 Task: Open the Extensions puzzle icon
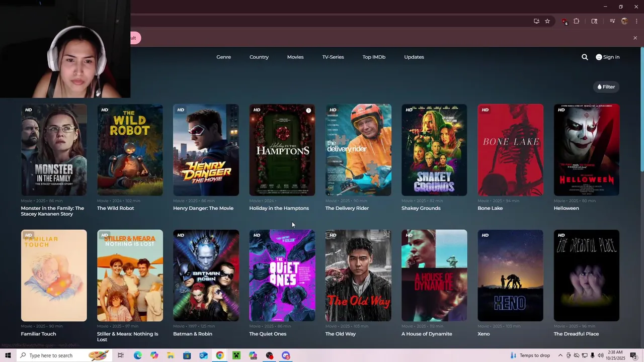click(577, 21)
